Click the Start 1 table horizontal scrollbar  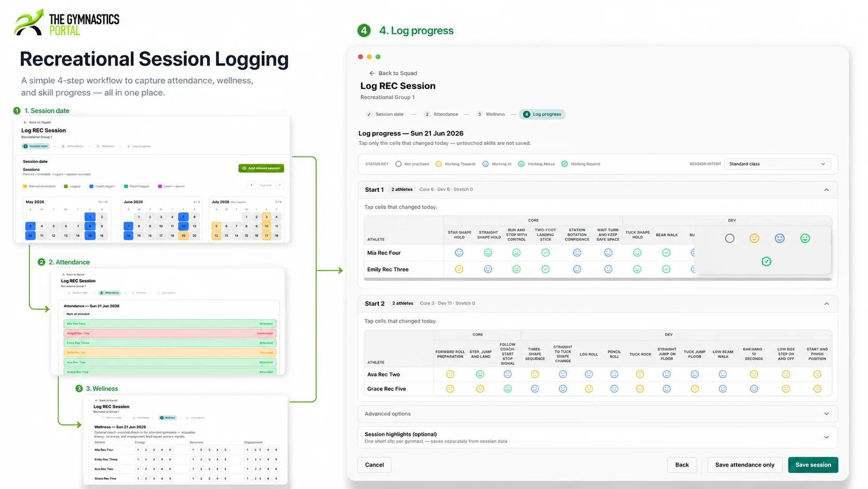pos(598,279)
